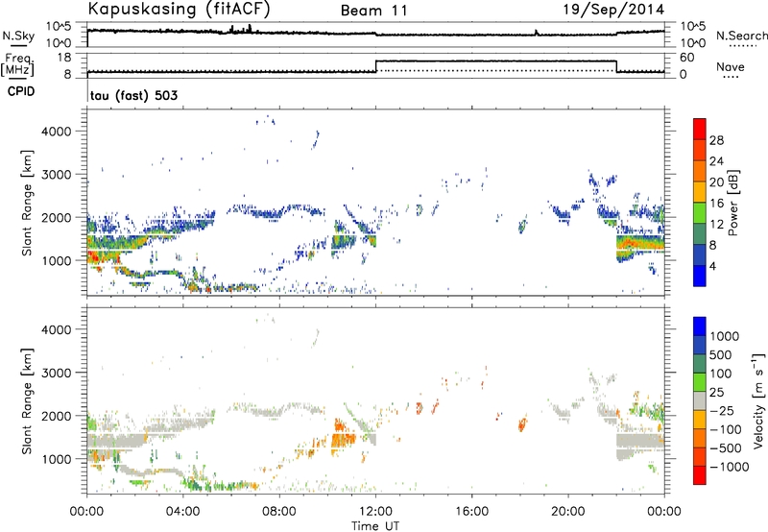
Task: Click the blue bottom of the power colorbar
Action: tap(700, 276)
